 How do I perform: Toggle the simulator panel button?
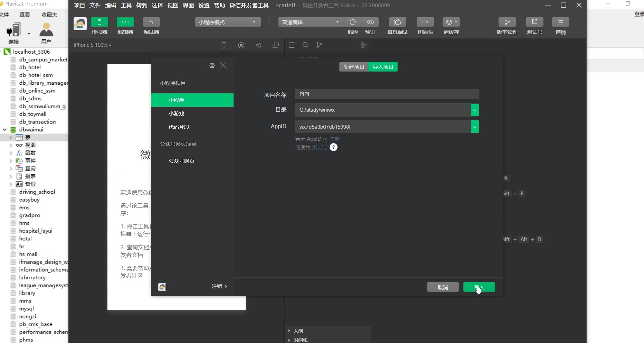[x=100, y=22]
